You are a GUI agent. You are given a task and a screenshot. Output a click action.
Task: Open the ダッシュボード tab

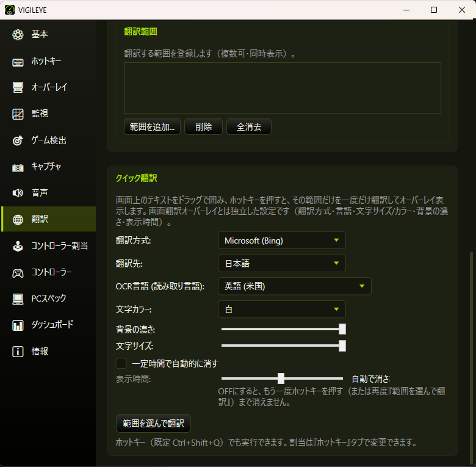coord(49,325)
